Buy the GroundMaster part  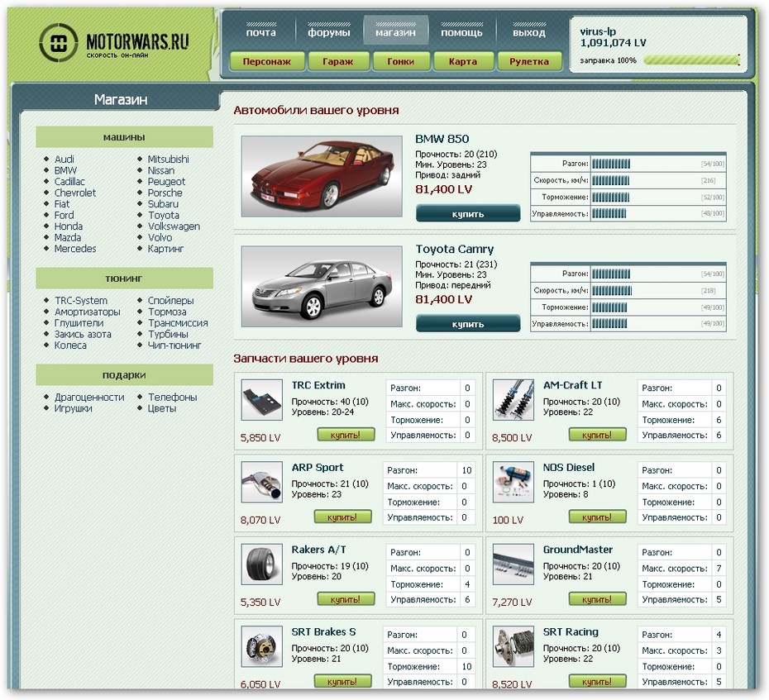tap(597, 599)
